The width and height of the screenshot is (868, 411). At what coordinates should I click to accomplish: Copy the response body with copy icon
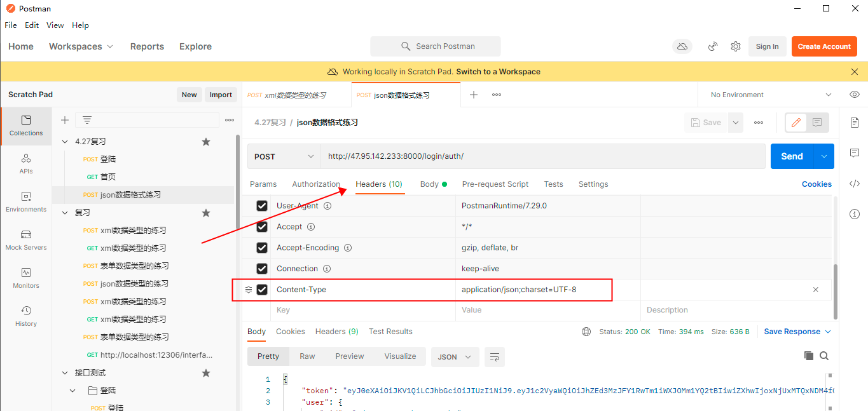[x=809, y=356]
